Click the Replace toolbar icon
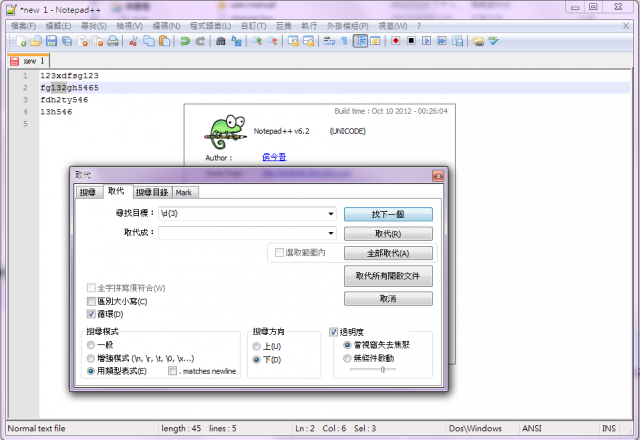The width and height of the screenshot is (640, 440). pos(236,41)
